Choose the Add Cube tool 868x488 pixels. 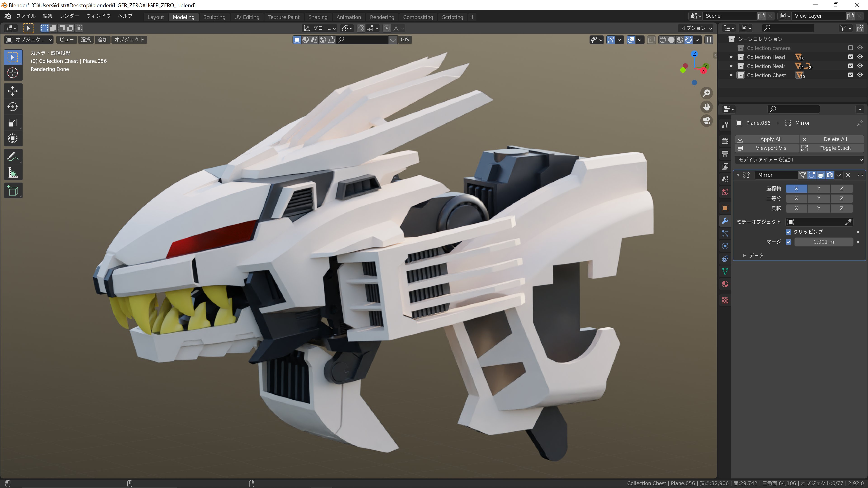point(13,191)
